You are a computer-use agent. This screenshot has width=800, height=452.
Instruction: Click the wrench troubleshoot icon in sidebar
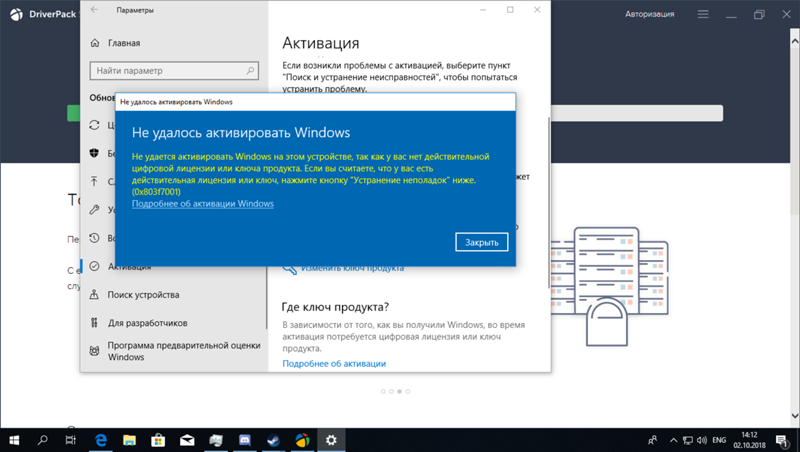tap(94, 209)
